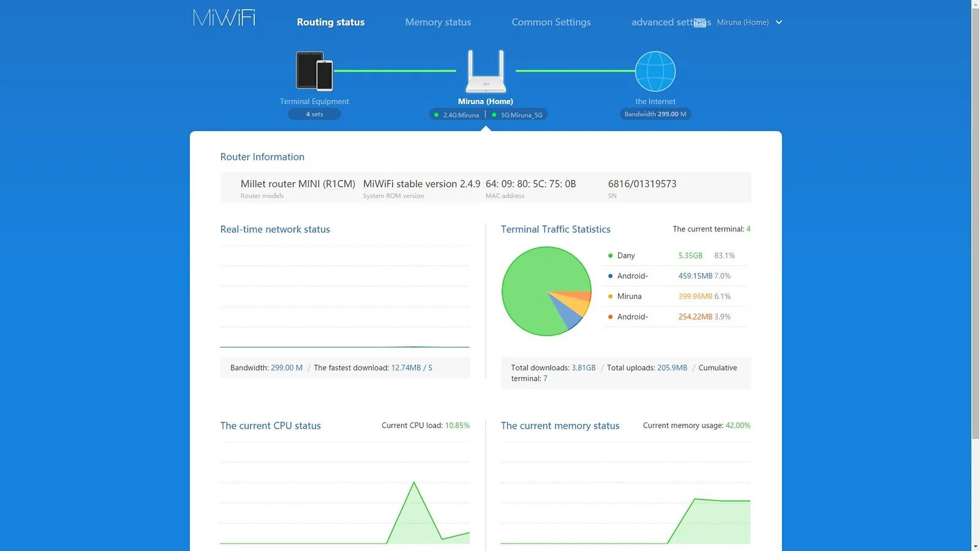Screen dimensions: 980x551
Task: Click total downloads 3.81GB value
Action: [x=584, y=368]
